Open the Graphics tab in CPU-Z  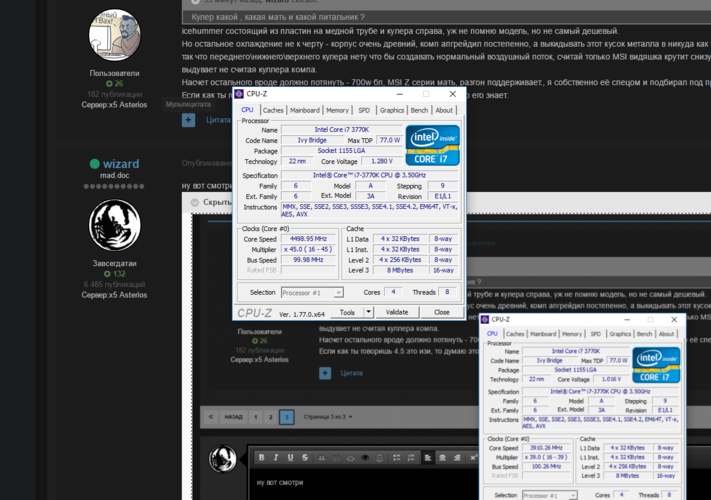[x=392, y=110]
